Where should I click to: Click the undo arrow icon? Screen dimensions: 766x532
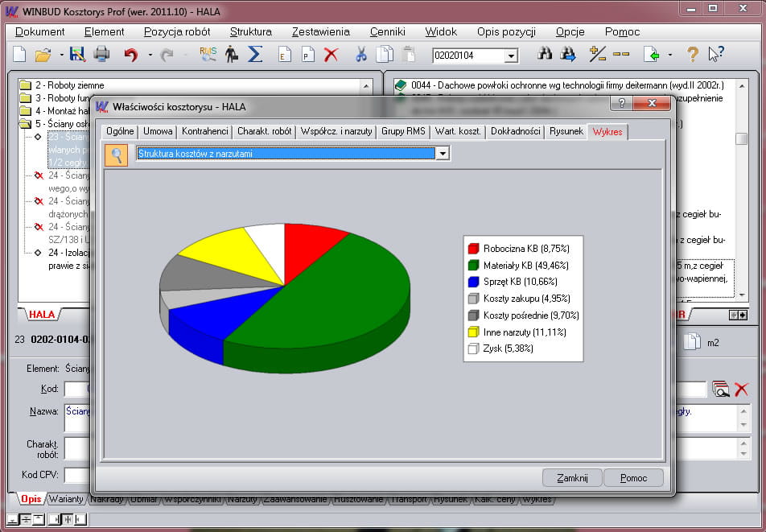coord(130,55)
